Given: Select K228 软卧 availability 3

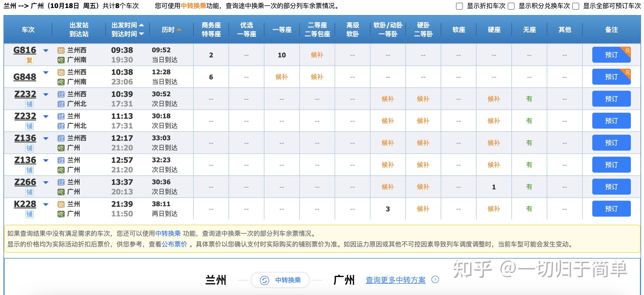Looking at the screenshot, I should point(388,209).
